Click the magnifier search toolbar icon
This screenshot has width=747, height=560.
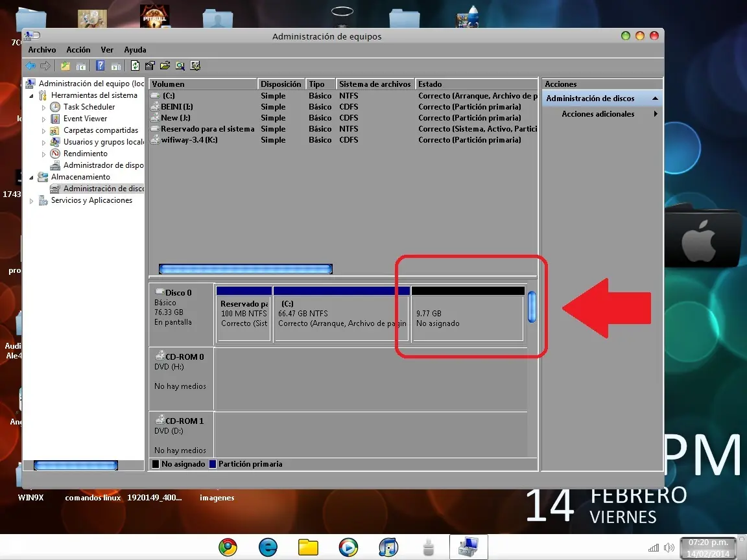[x=180, y=65]
